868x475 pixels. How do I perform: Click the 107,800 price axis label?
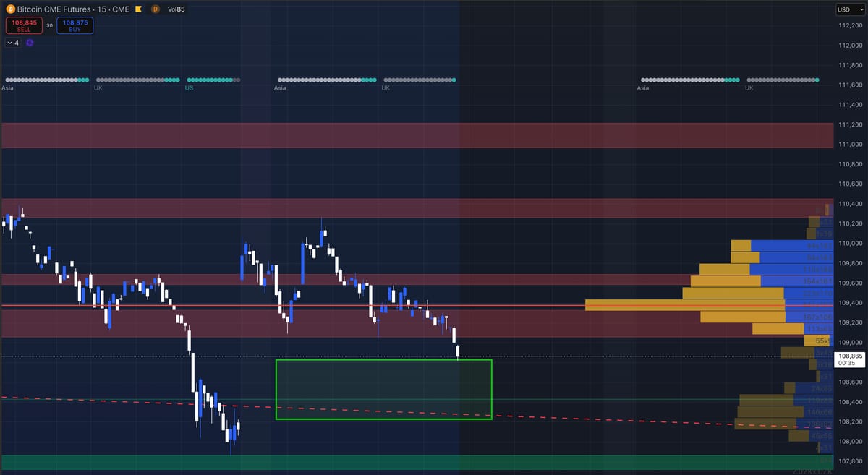point(849,461)
